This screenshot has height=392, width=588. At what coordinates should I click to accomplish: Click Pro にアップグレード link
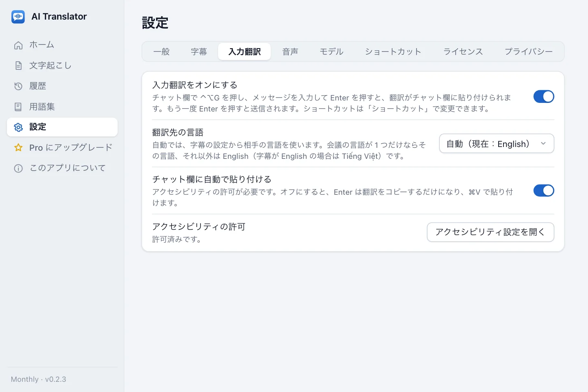(x=62, y=147)
